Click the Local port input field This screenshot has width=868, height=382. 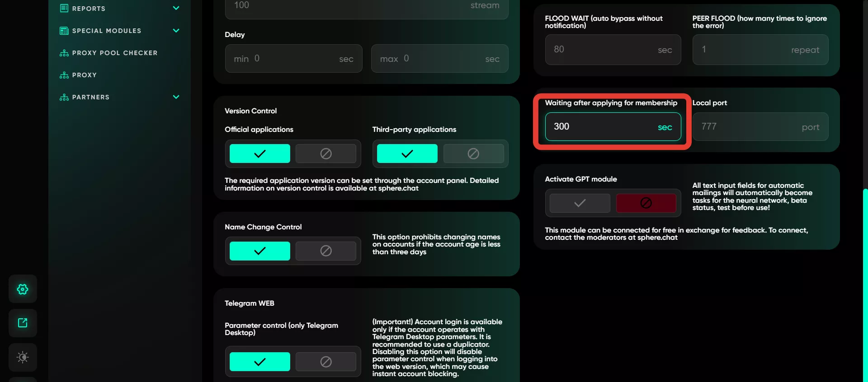[x=760, y=127]
